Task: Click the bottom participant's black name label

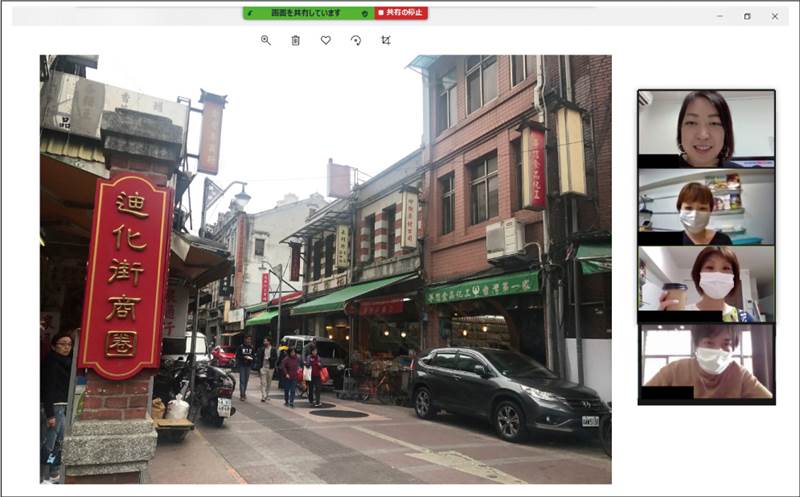Action: (665, 394)
